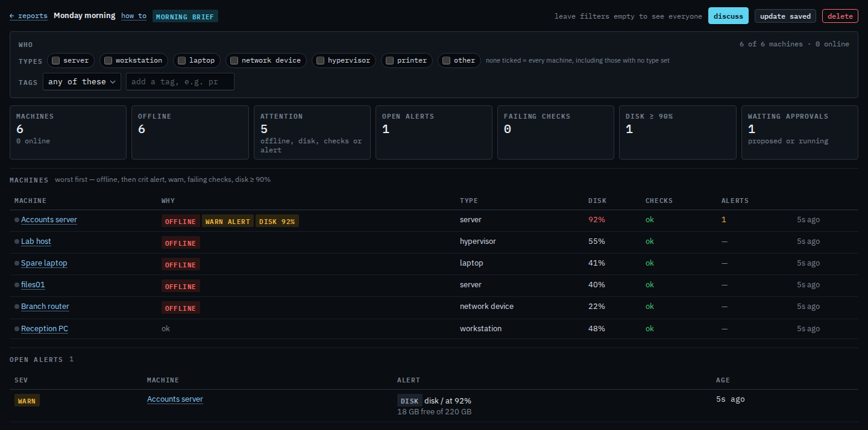Enable the laptop type filter checkbox
Screen dimensions: 868x430
coord(182,60)
